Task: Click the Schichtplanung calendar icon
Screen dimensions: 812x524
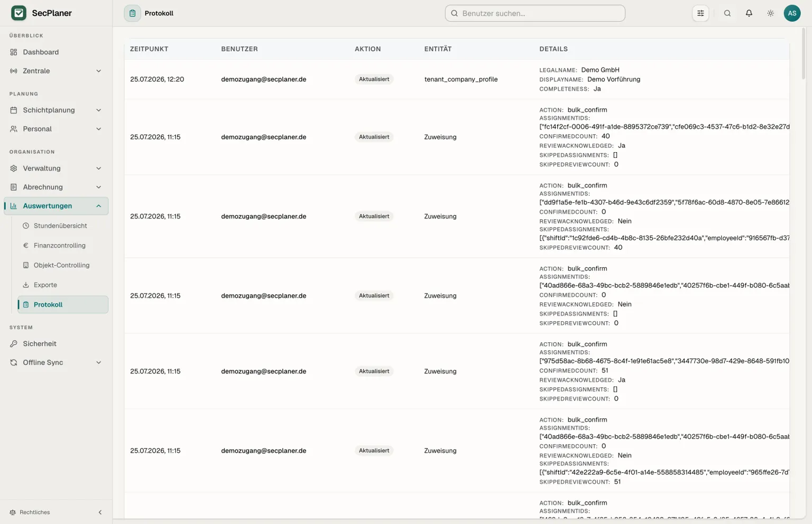Action: coord(14,110)
